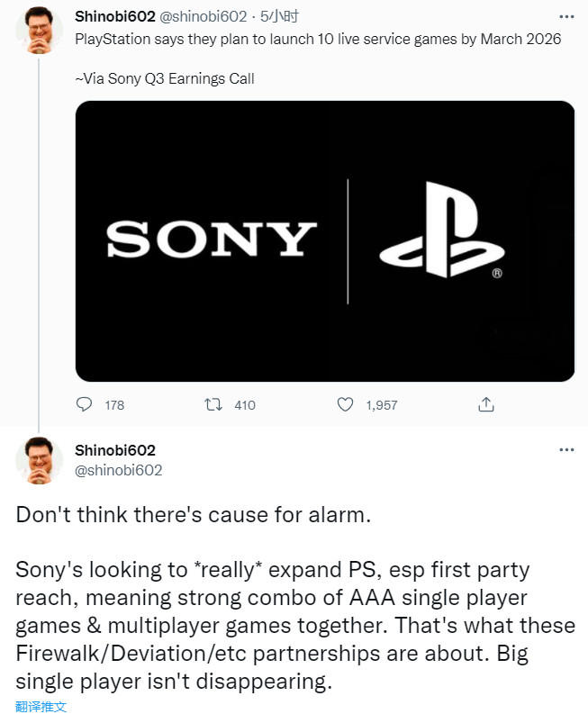
Task: Open the Sony PlayStation logo image
Action: 325,241
